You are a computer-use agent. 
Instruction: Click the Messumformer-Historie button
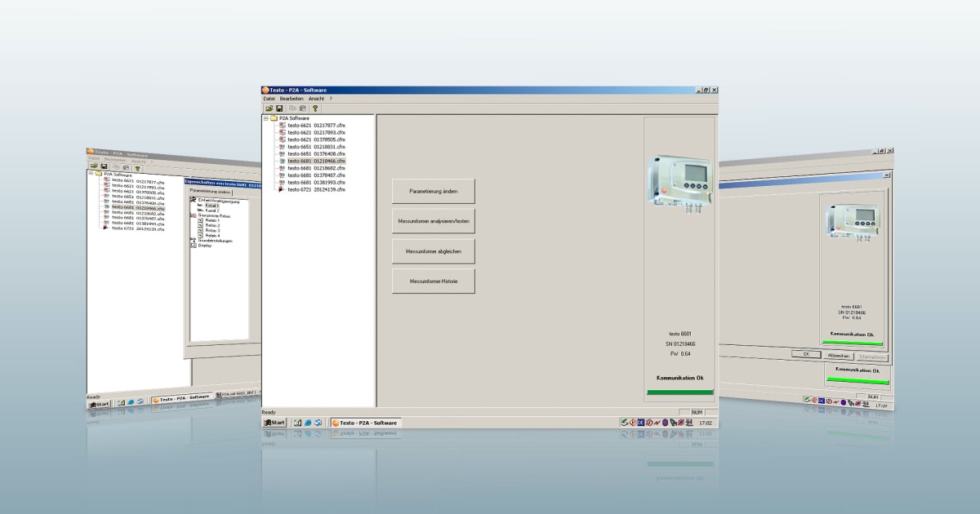coord(434,281)
